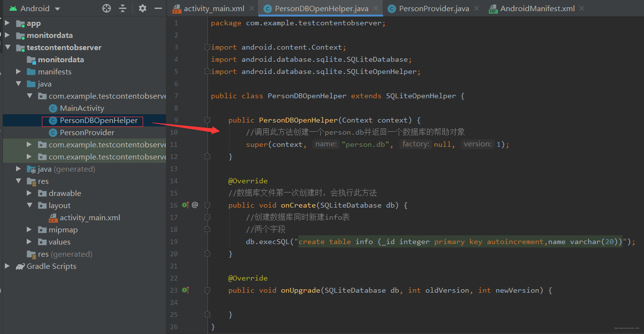Click the locate-in-project crosshair icon
The image size is (644, 334).
[107, 8]
